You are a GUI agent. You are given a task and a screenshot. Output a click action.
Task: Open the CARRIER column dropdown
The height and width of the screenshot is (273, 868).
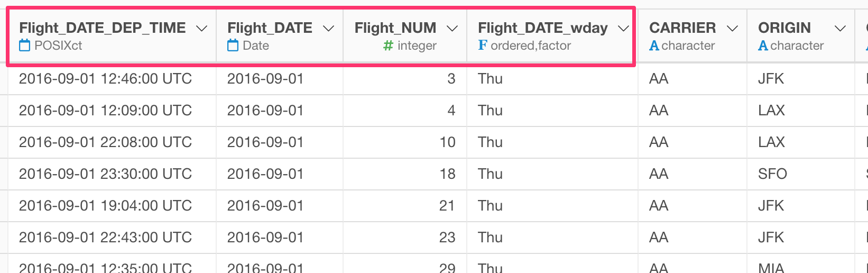click(732, 28)
